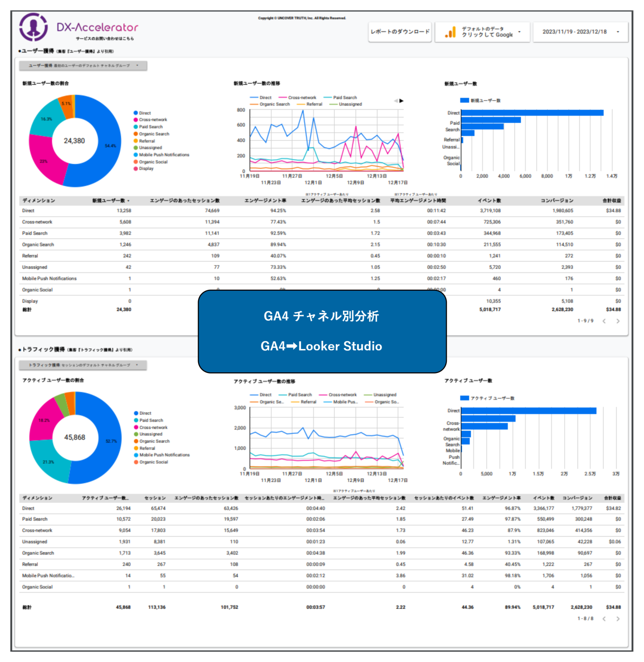Screen dimensions: 644x662
Task: Select the Organic Search row in user acquisition table
Action: (38, 244)
